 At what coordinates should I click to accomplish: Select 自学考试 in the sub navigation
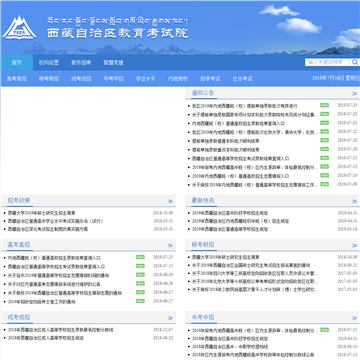coord(210,79)
